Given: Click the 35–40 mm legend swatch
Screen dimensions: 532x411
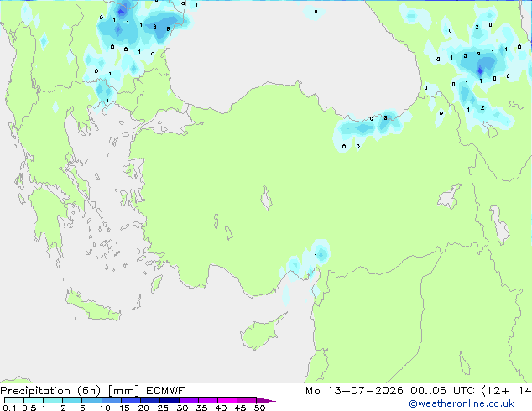Looking at the screenshot, I should [207, 400].
